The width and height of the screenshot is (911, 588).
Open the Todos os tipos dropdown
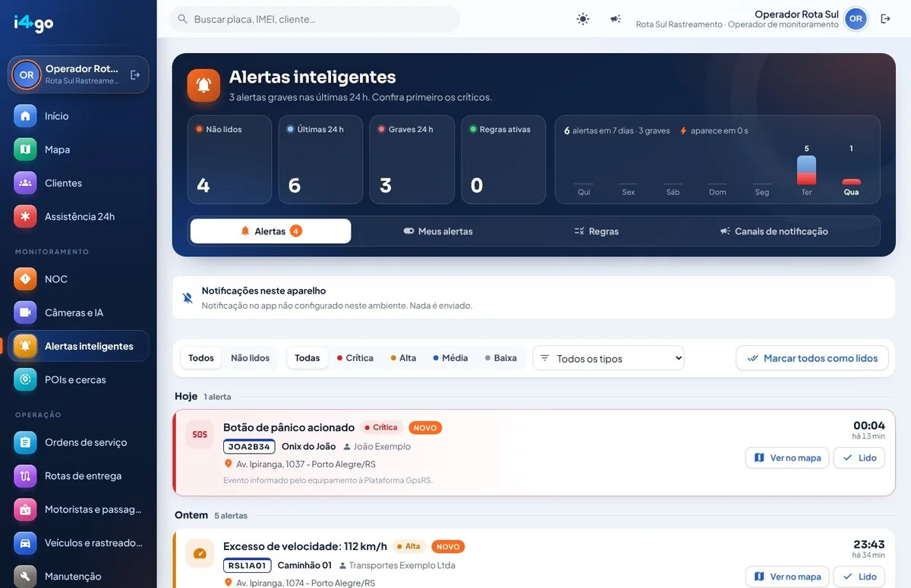click(x=609, y=358)
